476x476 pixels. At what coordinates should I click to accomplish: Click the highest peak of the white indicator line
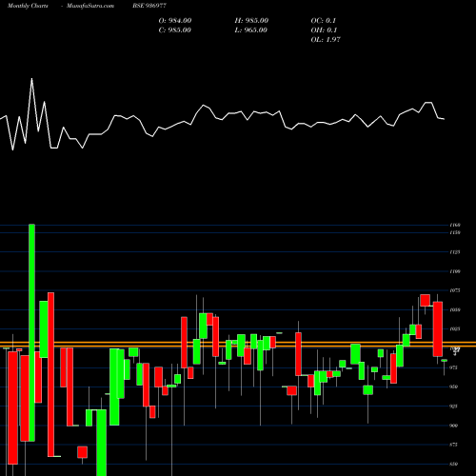pos(31,79)
